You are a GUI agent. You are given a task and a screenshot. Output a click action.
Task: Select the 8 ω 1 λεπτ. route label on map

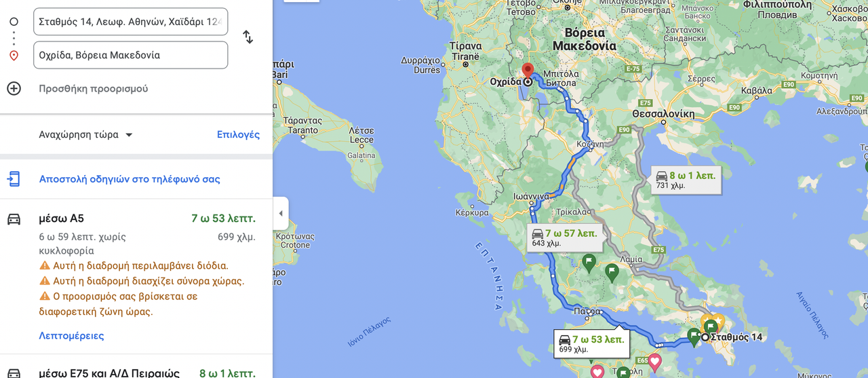pos(684,180)
